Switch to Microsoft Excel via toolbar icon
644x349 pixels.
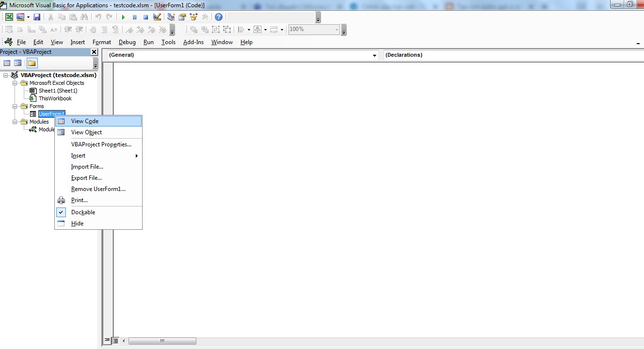(9, 17)
